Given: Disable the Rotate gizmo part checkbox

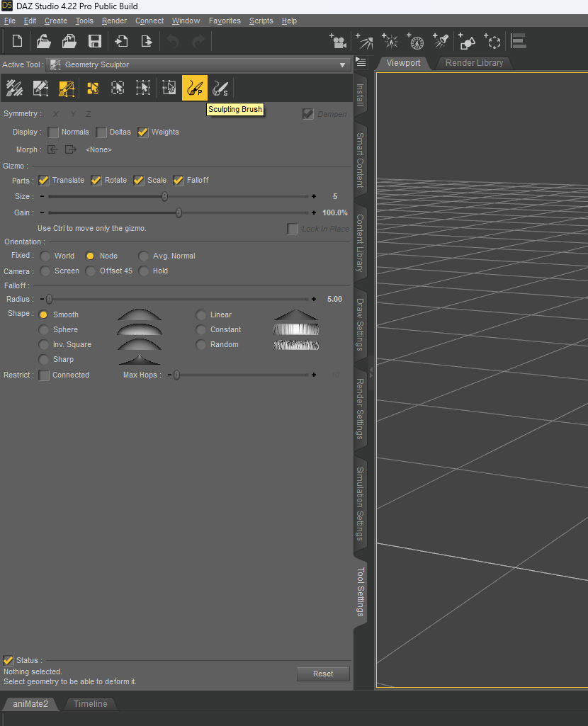Looking at the screenshot, I should (96, 181).
